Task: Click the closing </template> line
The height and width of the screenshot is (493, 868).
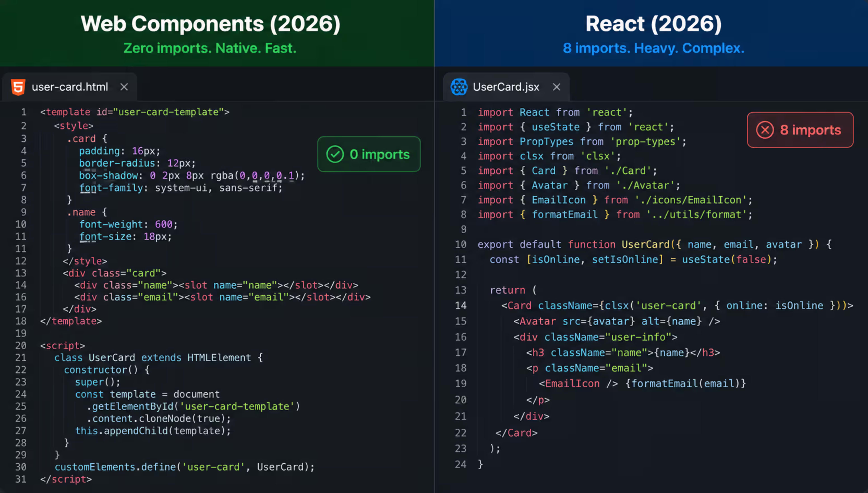Action: pos(71,321)
